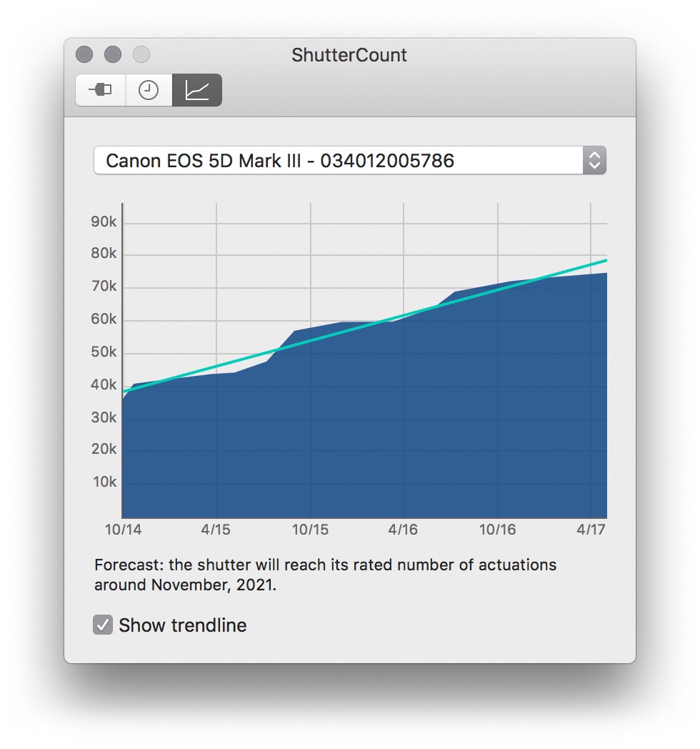Click the teal trendline on the chart
Screen dimensions: 700x749
tap(365, 326)
